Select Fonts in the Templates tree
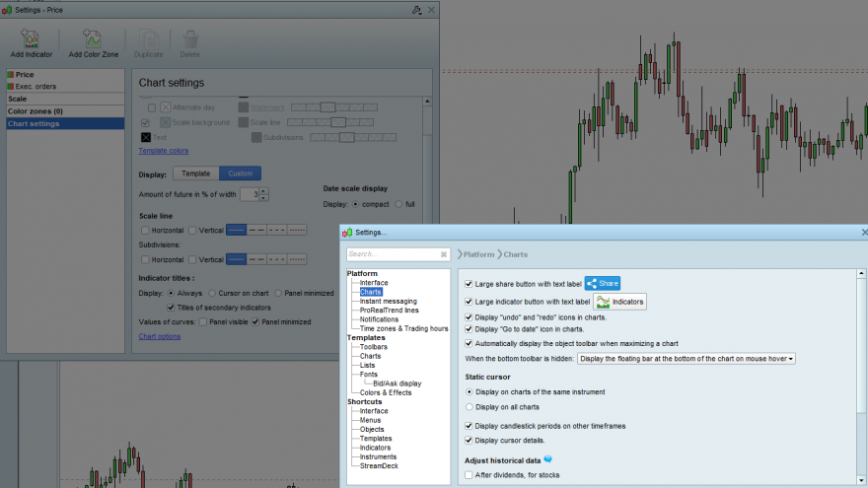Image resolution: width=868 pixels, height=488 pixels. tap(369, 374)
